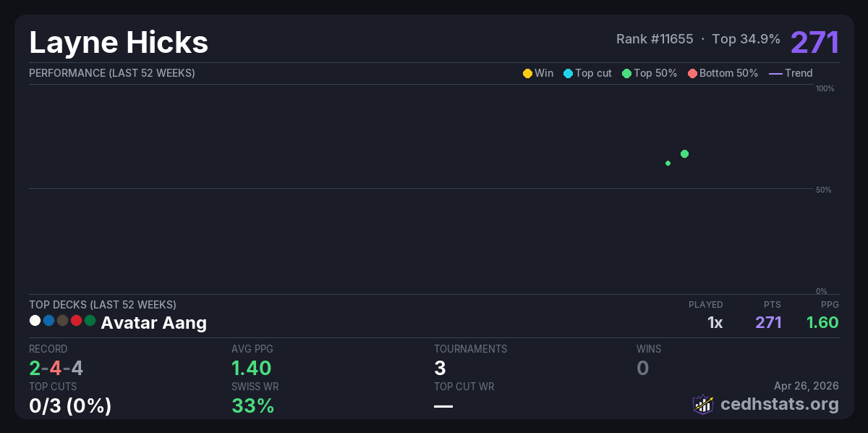The image size is (868, 433).
Task: Click the Layne Hicks player name
Action: click(x=119, y=43)
